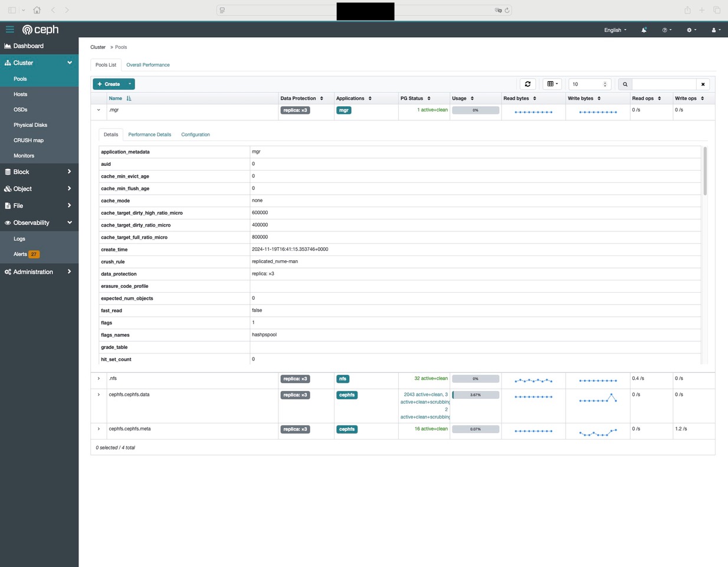
Task: Open Monitors page
Action: coord(39,156)
